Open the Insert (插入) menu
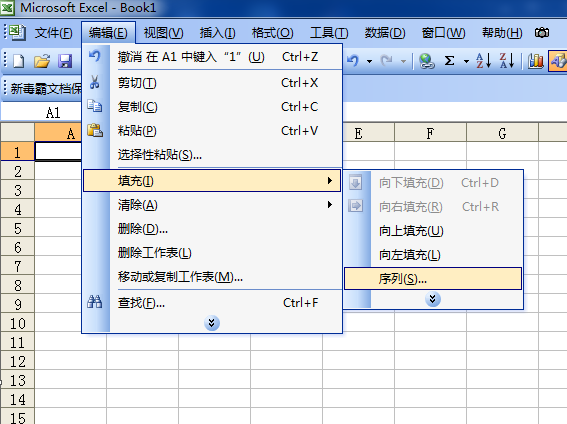The image size is (567, 424). tap(217, 33)
